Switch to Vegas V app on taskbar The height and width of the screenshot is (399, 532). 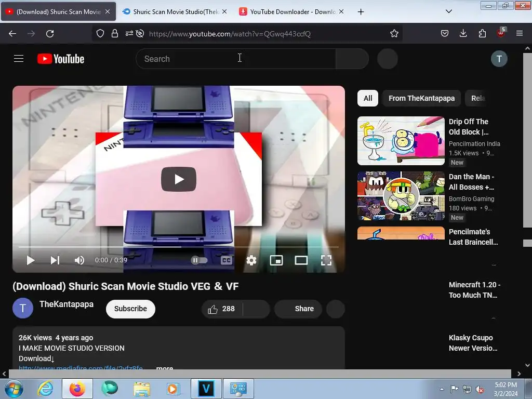(x=206, y=389)
